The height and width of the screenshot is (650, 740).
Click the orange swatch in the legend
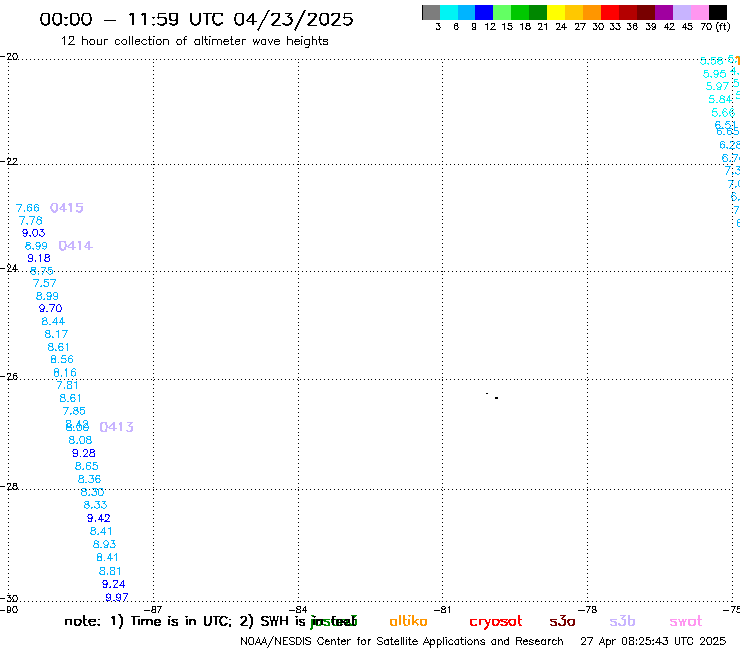tap(592, 12)
